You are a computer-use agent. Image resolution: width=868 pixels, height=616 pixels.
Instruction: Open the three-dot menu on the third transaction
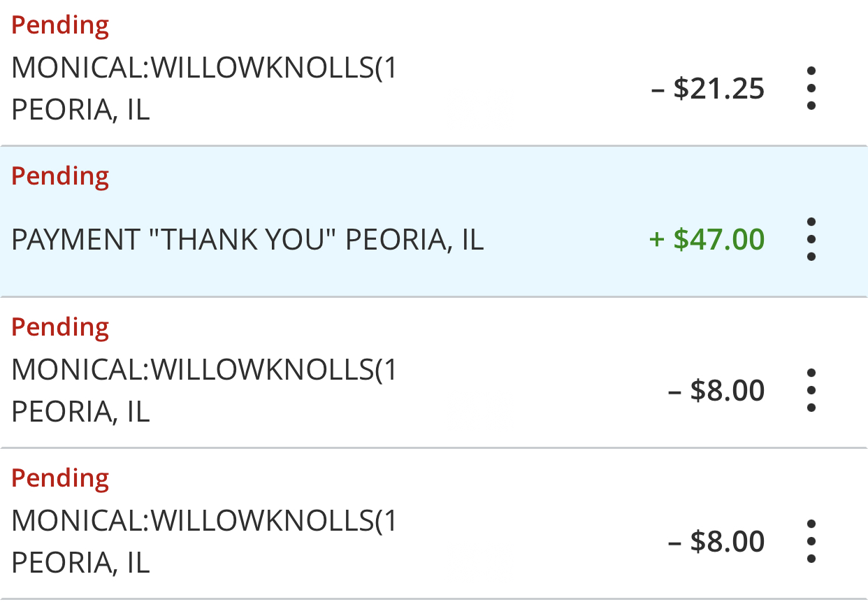(811, 390)
